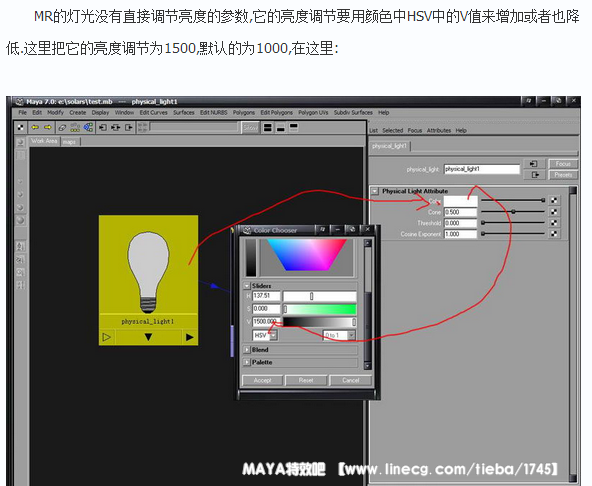Open the Polygon UVs menu

coord(313,113)
